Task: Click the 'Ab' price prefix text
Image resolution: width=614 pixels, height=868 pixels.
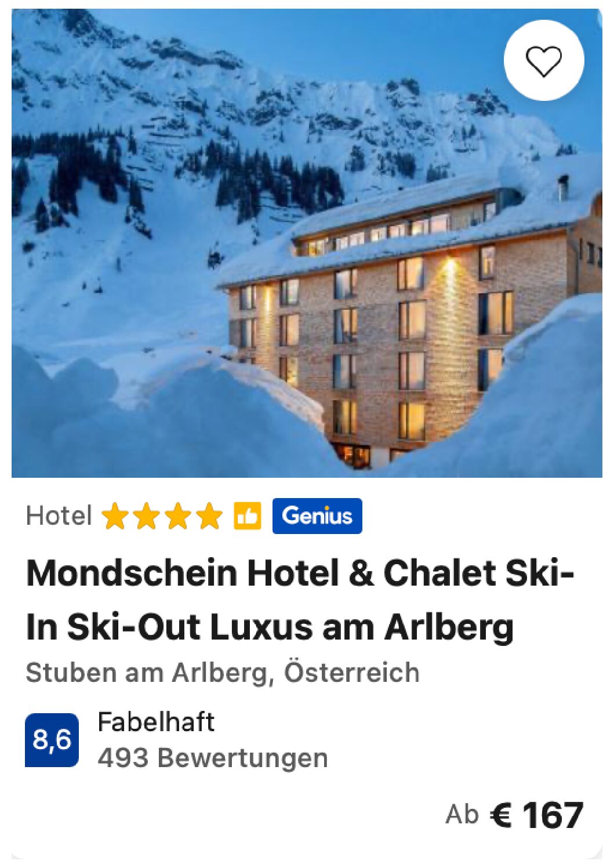Action: 462,815
